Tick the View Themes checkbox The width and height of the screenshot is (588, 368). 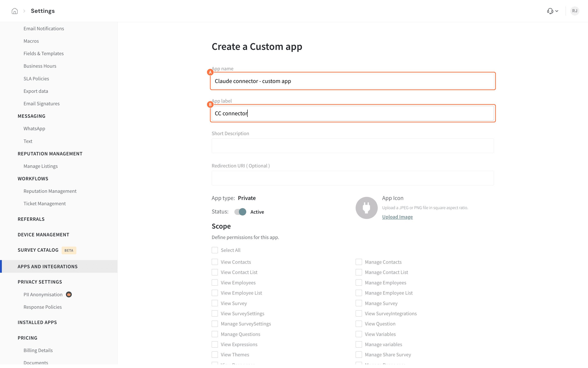(215, 355)
